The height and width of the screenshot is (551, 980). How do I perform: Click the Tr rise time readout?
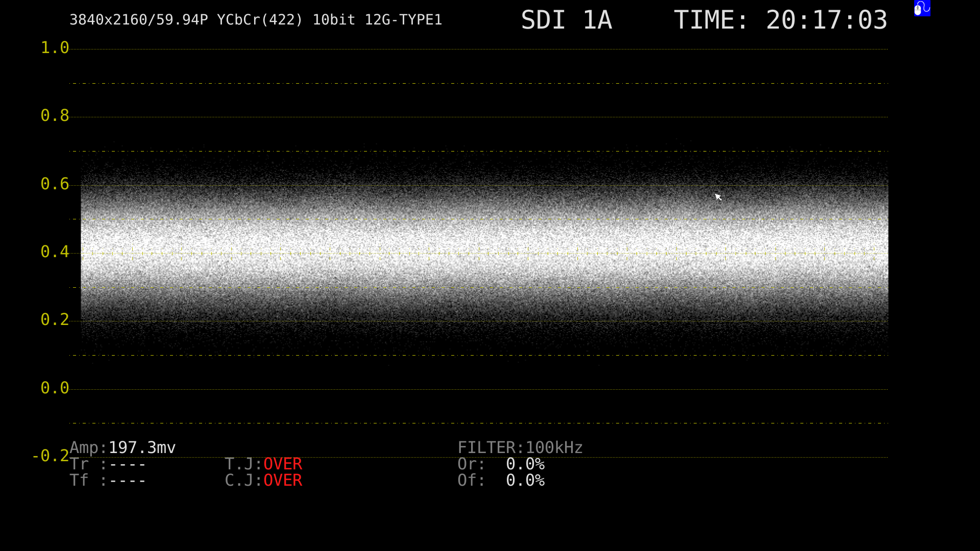tap(108, 464)
